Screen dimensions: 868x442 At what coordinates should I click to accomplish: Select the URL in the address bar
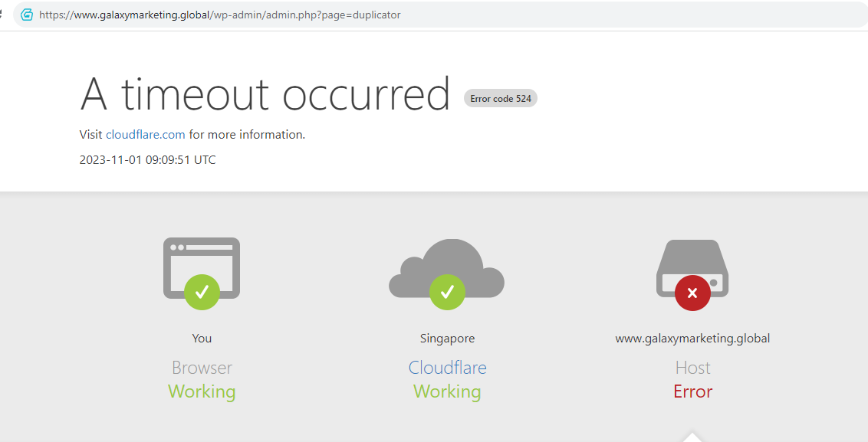point(220,15)
